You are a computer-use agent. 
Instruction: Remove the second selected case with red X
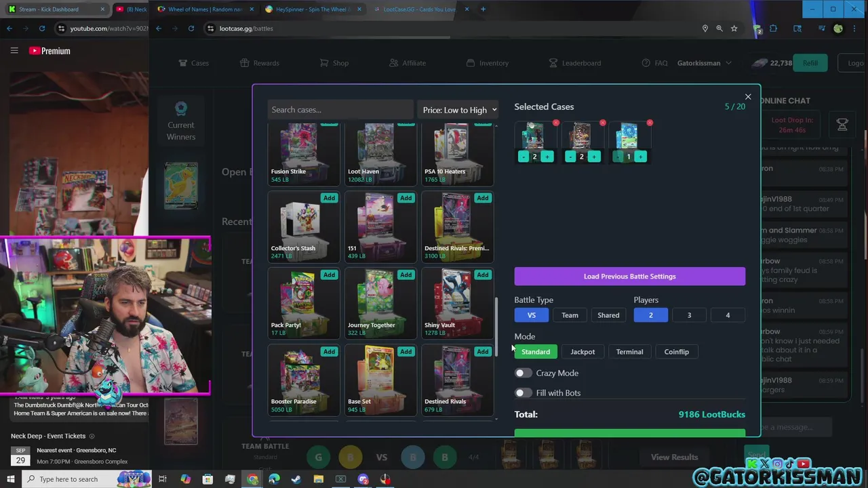[603, 123]
